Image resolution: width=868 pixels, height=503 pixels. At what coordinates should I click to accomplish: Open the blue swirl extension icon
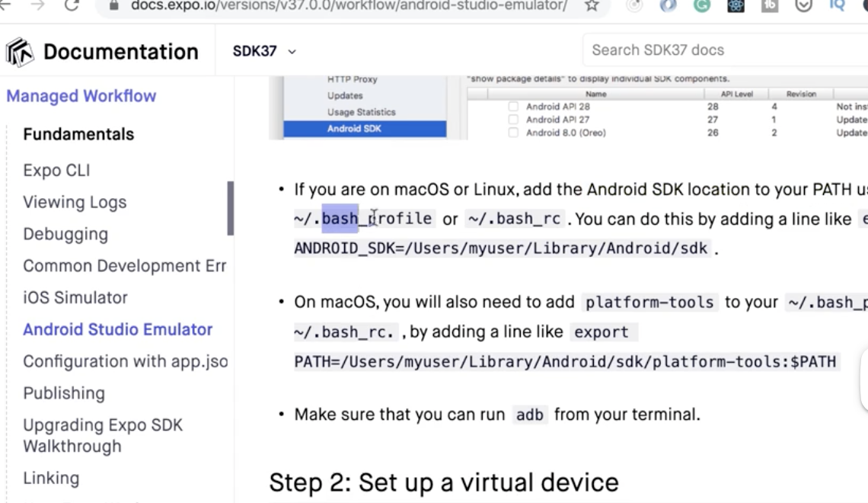(x=669, y=5)
